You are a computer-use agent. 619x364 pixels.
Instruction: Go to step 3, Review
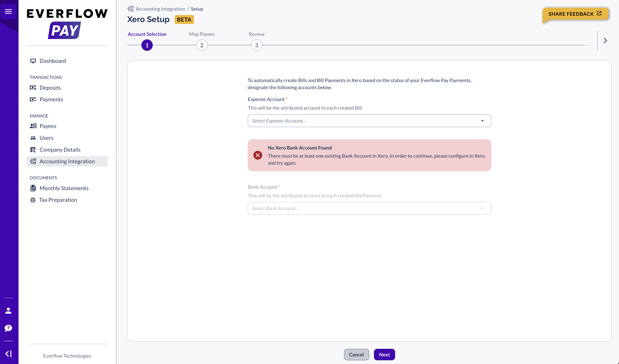coord(256,45)
